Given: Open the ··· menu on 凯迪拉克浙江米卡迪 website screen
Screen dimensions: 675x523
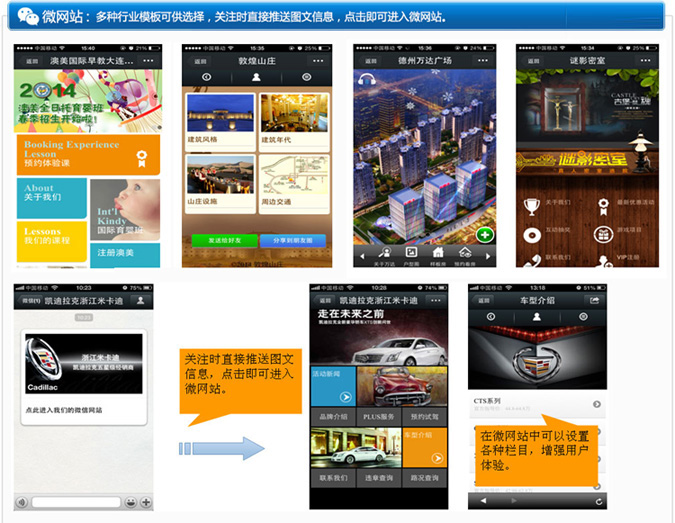Looking at the screenshot, I should (436, 300).
